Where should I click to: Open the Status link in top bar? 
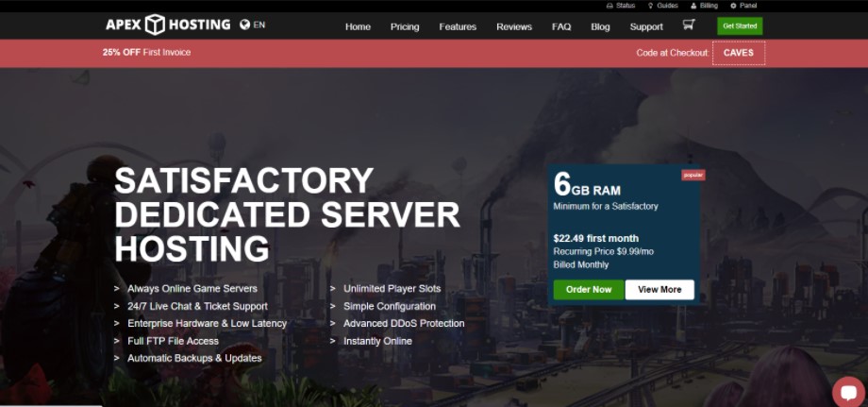621,6
